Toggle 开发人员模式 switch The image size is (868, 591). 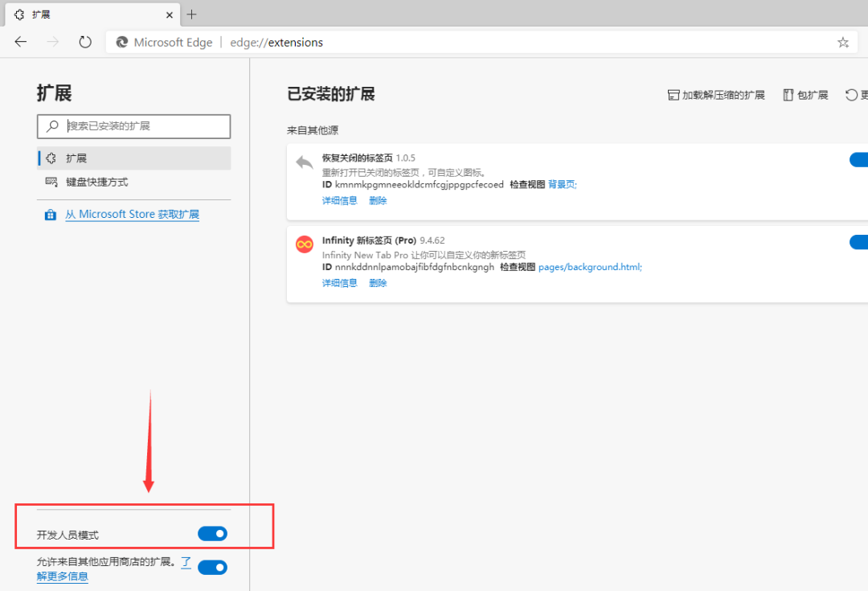tap(212, 533)
